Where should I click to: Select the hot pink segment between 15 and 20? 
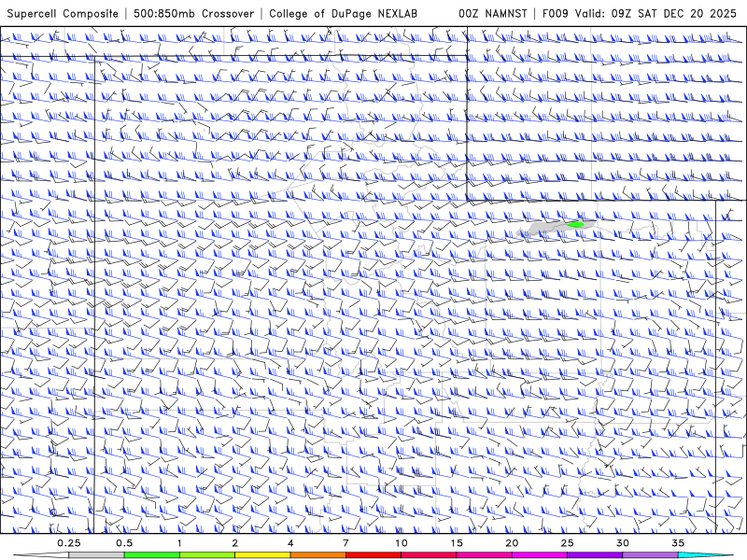(x=484, y=555)
